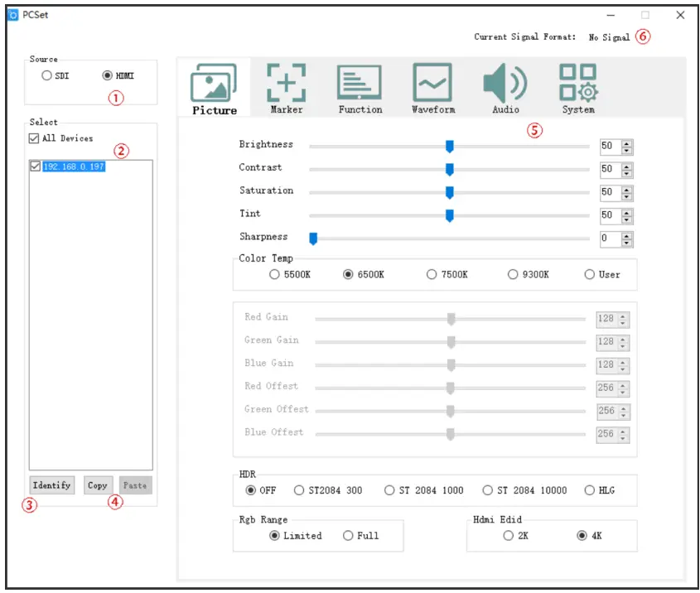The image size is (700, 593).
Task: Open the Marker settings icon
Action: pyautogui.click(x=286, y=83)
